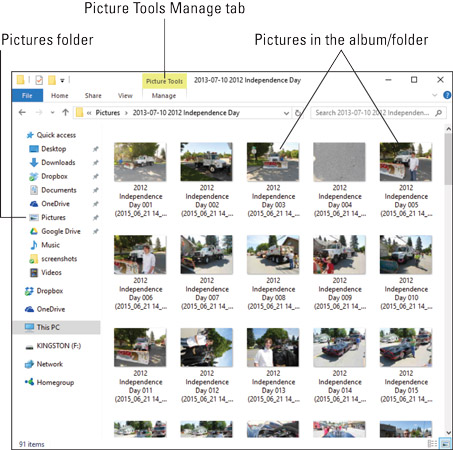Select the Downloads arrow icon
The width and height of the screenshot is (453, 450).
click(x=34, y=163)
